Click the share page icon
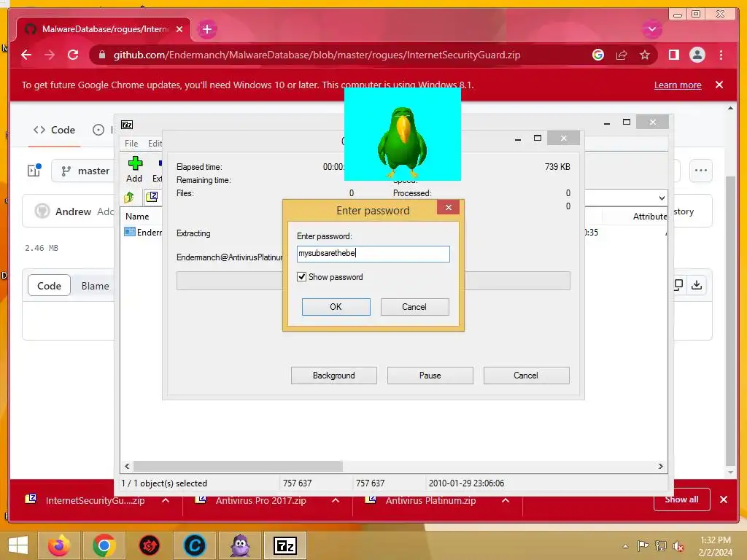747x560 pixels. click(x=622, y=55)
